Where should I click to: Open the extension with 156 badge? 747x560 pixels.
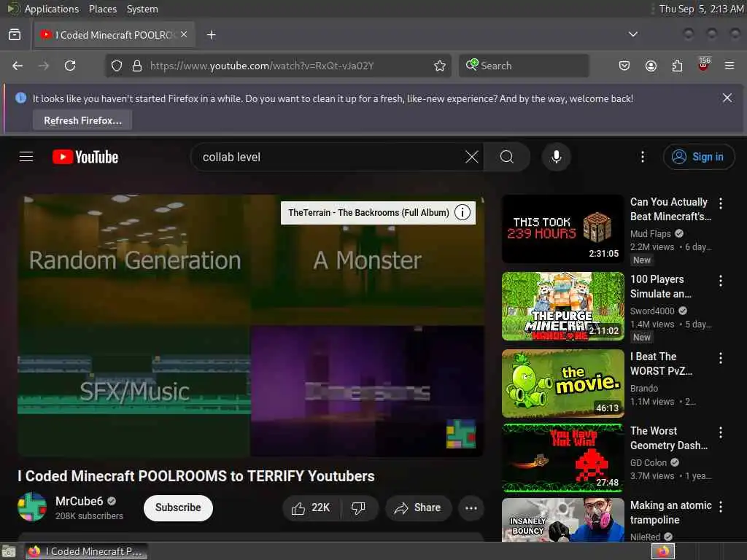tap(704, 65)
